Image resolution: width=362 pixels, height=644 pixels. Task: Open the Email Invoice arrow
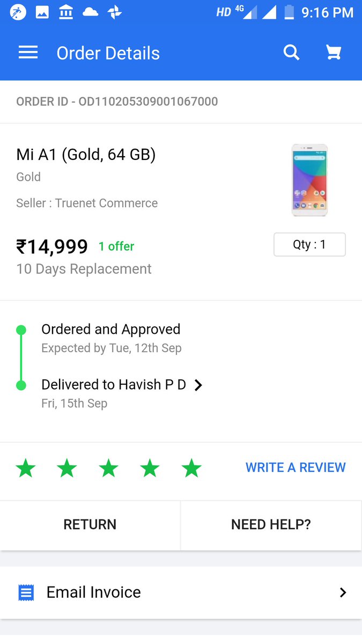tap(343, 592)
